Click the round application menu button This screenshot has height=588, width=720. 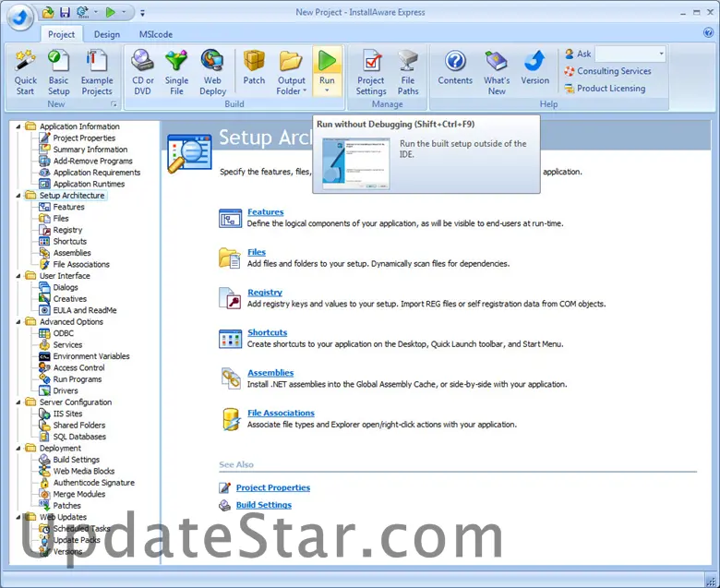[x=20, y=17]
